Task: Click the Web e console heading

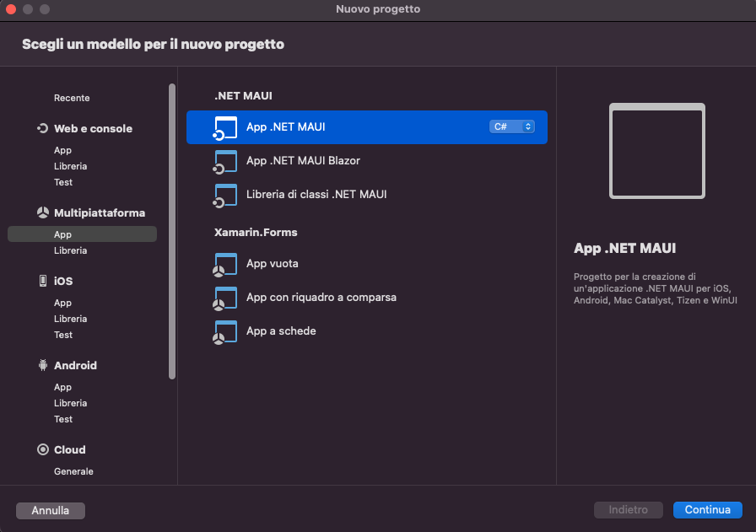Action: (x=93, y=129)
